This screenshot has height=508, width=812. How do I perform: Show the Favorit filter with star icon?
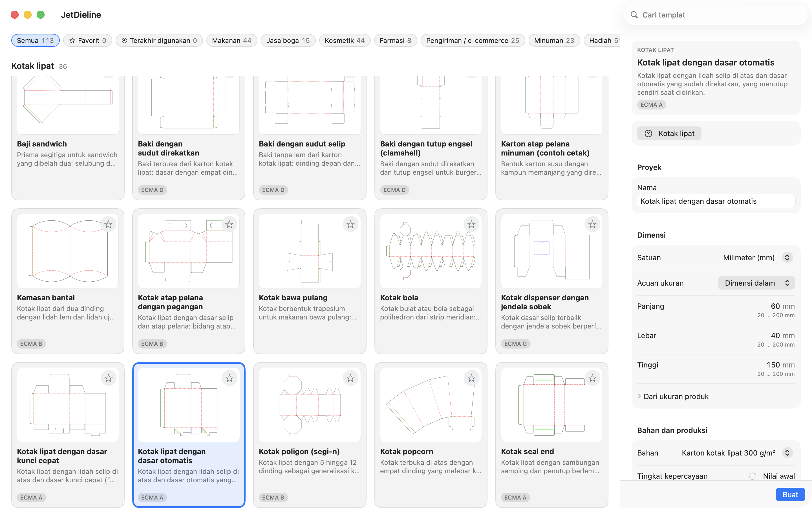pos(88,41)
